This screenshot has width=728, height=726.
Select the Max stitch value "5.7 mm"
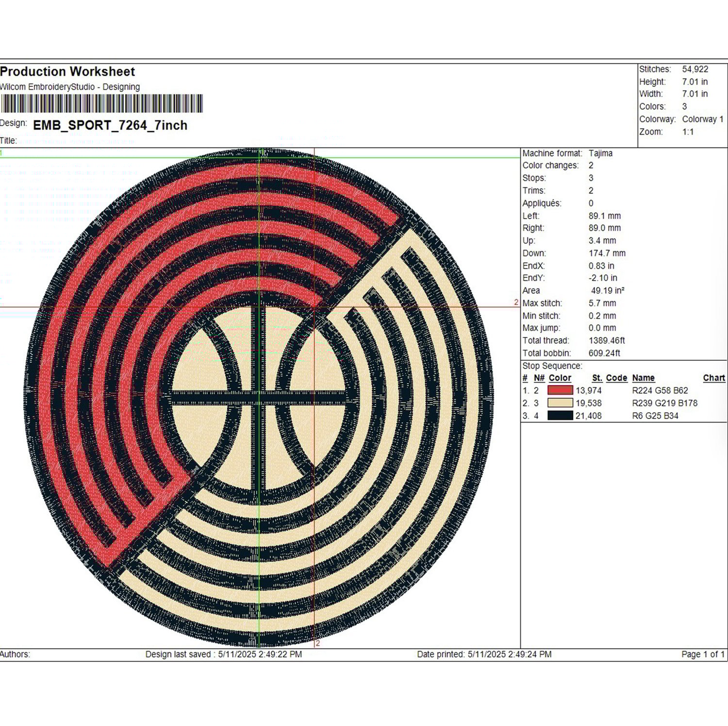point(602,303)
